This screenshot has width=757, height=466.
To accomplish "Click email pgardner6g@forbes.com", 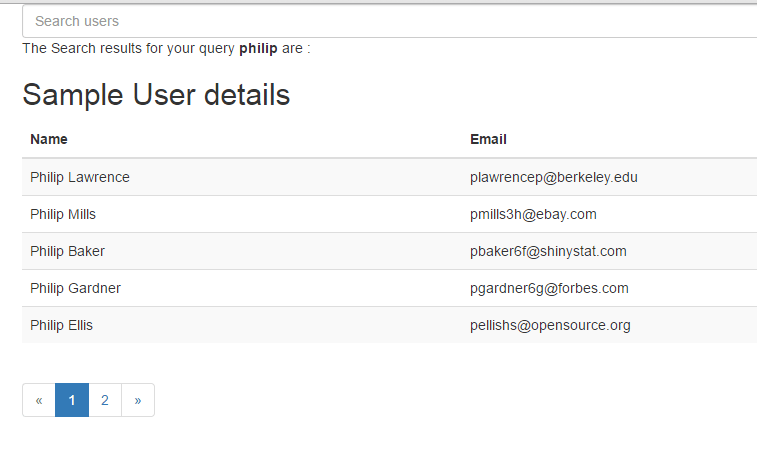I will 549,288.
